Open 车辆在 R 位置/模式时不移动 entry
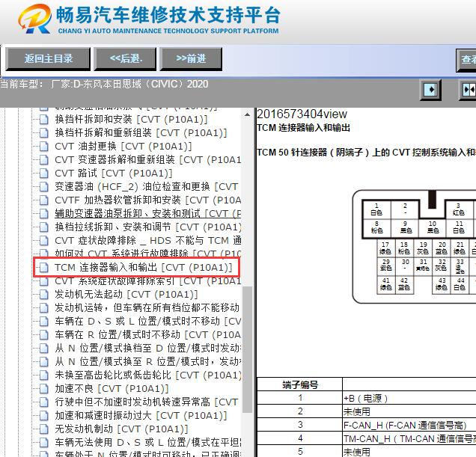476x457 pixels. (148, 334)
